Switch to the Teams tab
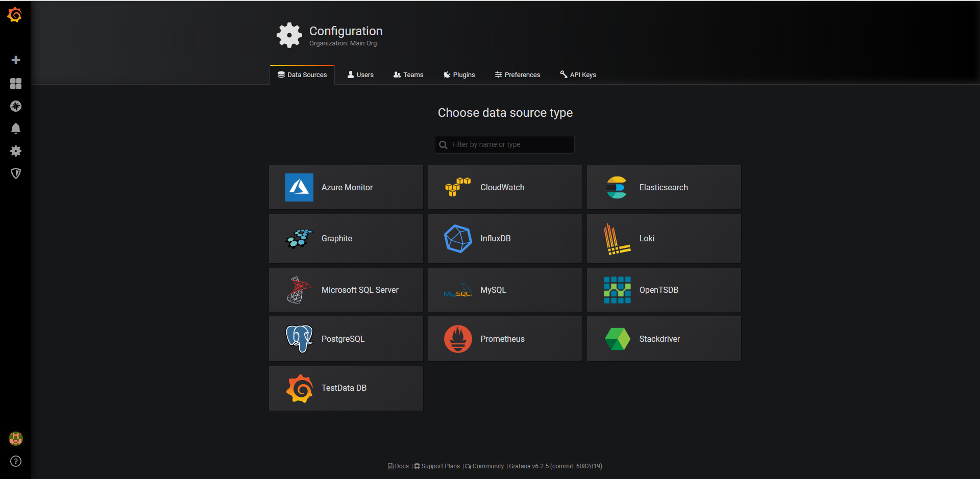The height and width of the screenshot is (479, 980). coord(408,74)
